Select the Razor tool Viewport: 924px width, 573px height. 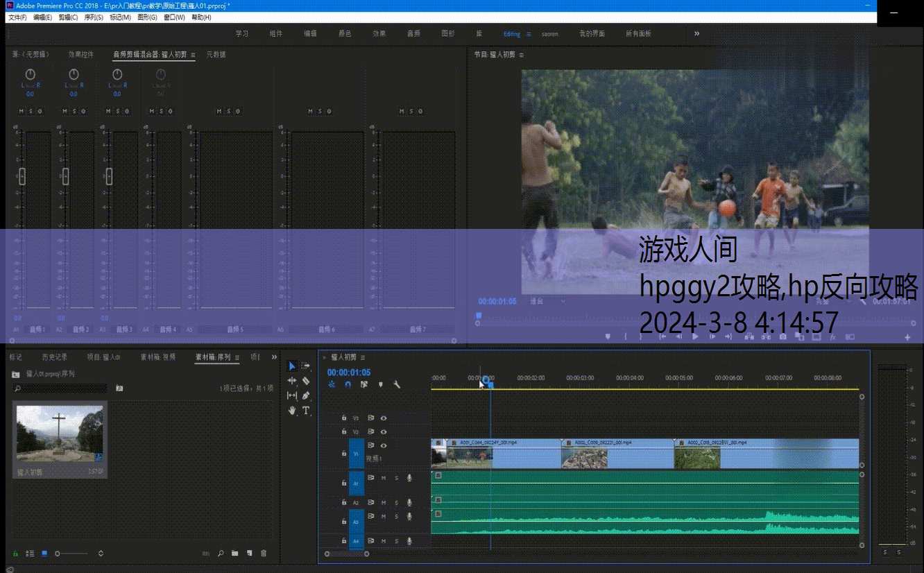[x=306, y=380]
